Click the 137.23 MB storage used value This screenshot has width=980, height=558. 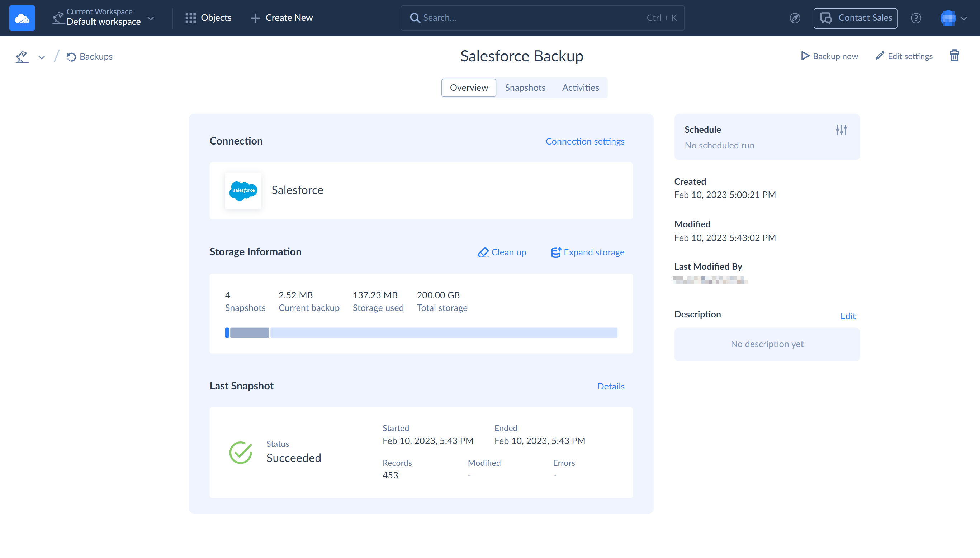375,295
